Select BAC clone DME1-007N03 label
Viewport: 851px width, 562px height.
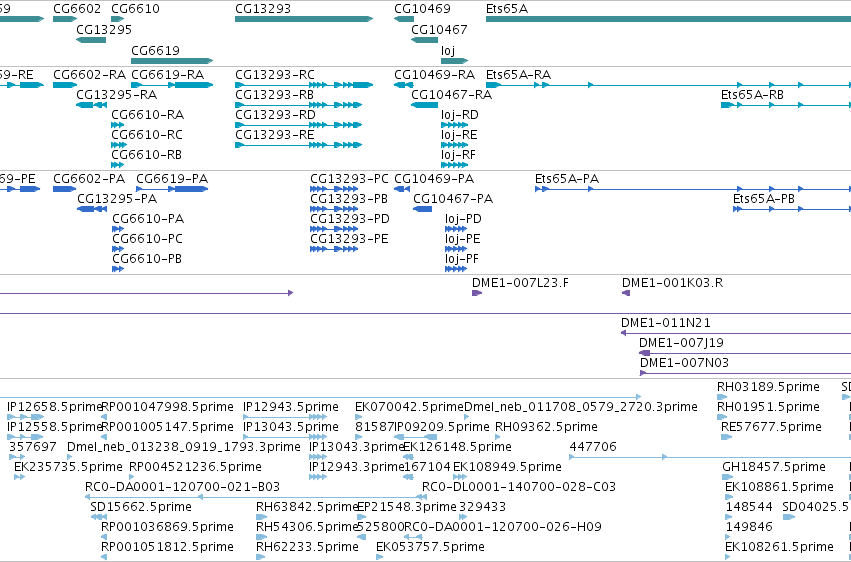click(684, 363)
